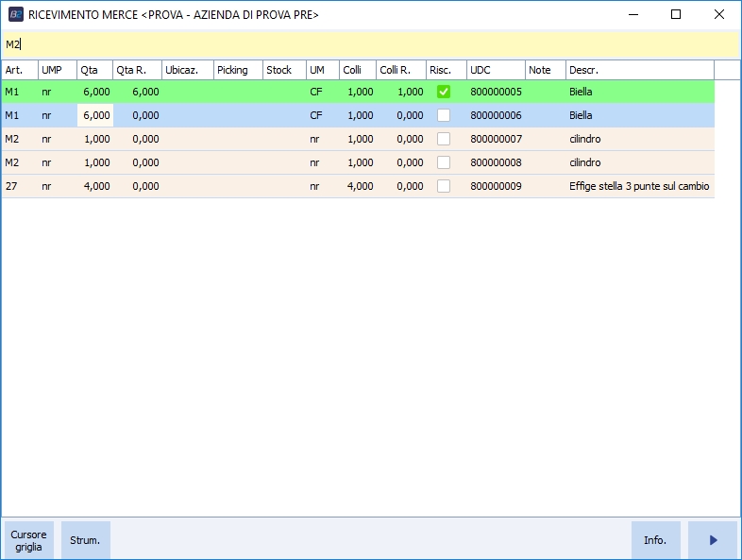This screenshot has width=742, height=560.
Task: Click the Stock column header
Action: click(x=284, y=70)
